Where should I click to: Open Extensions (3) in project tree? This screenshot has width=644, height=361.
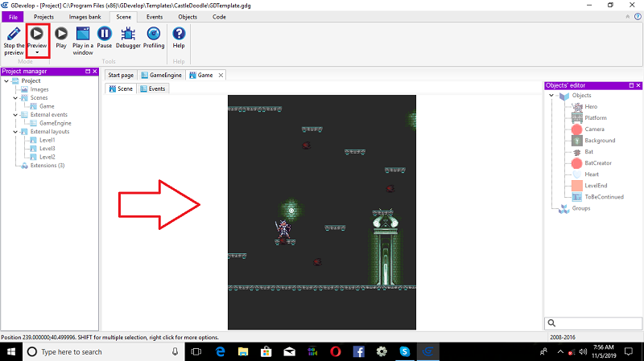click(47, 166)
